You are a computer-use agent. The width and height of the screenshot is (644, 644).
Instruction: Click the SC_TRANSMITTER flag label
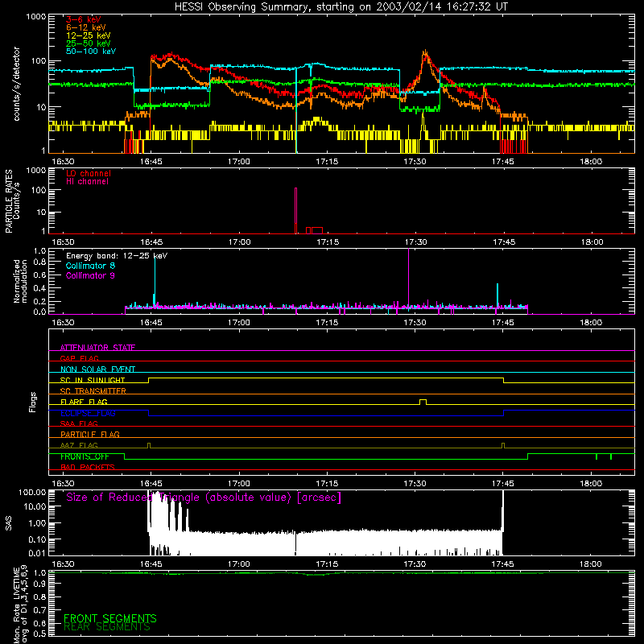pyautogui.click(x=93, y=390)
